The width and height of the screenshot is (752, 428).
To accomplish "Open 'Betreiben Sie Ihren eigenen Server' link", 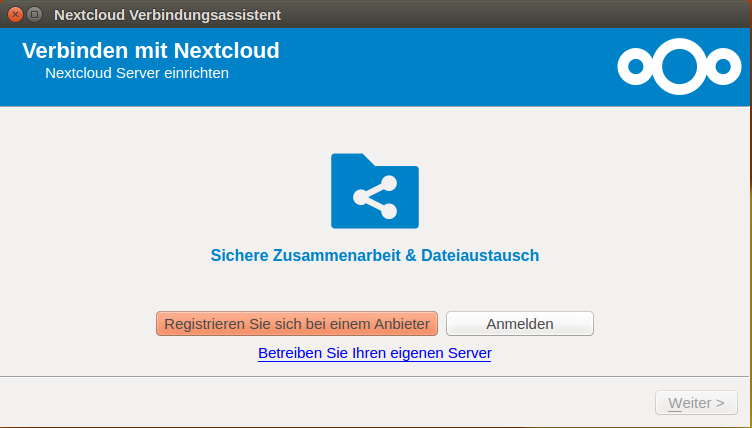I will [374, 353].
